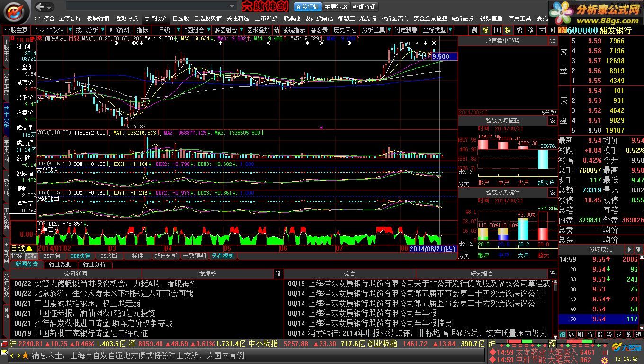Toggle the 标 marker icon
Viewport: 644px width, 364px height.
click(x=486, y=30)
